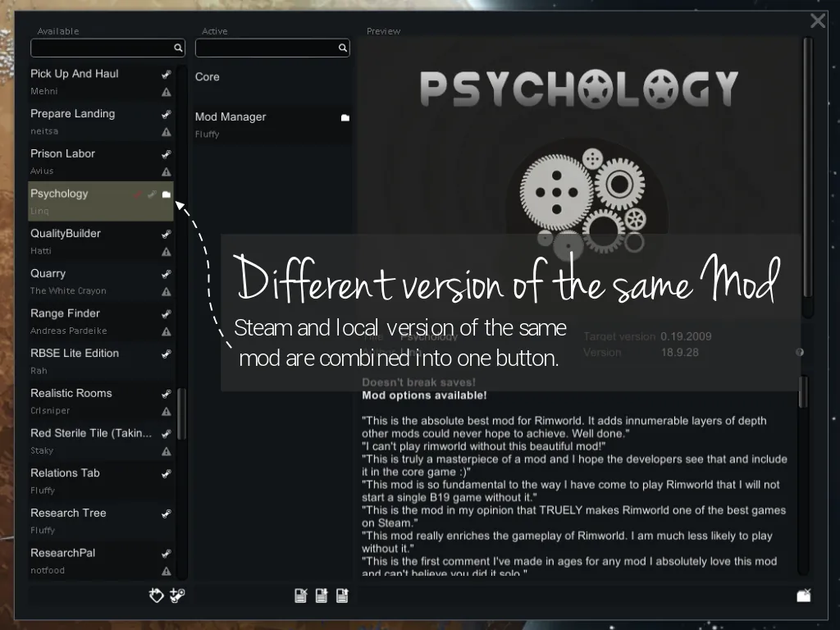Viewport: 840px width, 630px height.
Task: Click the warning triangle on the Quarry mod
Action: 167,292
